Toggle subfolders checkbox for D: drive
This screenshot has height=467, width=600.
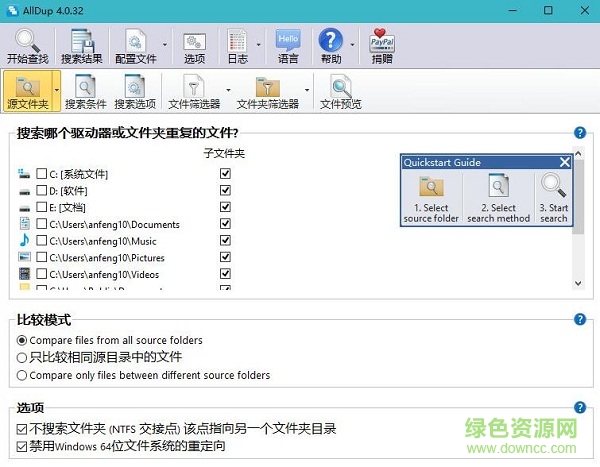[225, 190]
